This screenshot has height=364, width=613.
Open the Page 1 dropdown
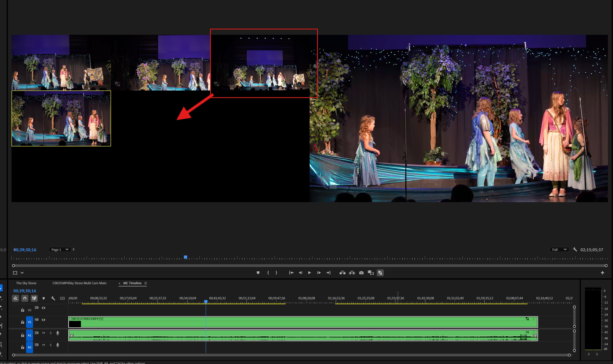point(60,249)
